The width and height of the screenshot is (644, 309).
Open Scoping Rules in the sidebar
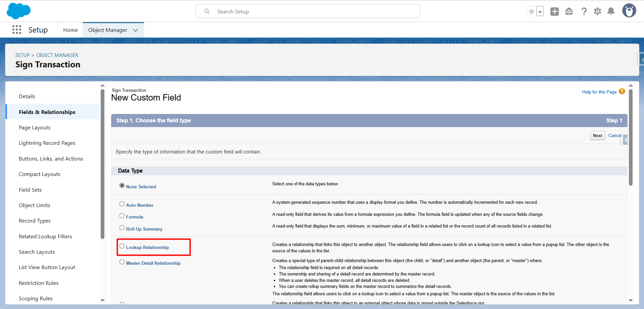point(36,299)
